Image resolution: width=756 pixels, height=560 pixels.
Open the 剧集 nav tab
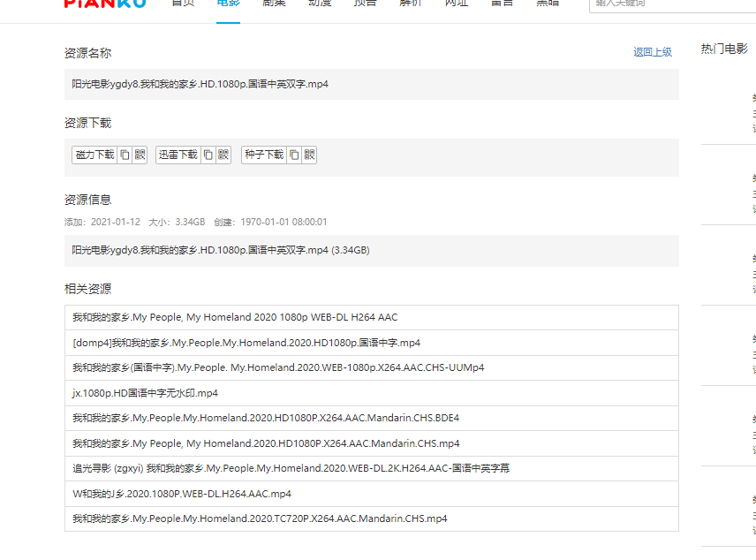(x=274, y=3)
